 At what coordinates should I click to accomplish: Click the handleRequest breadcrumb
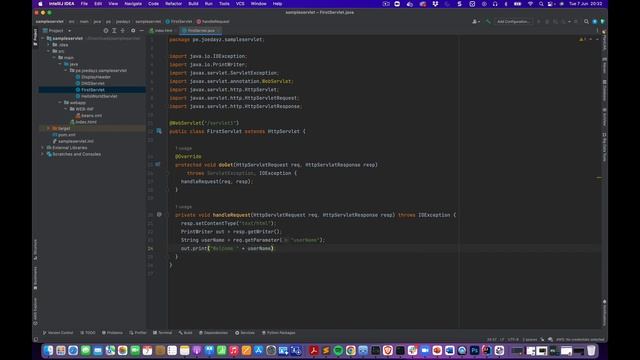click(213, 21)
